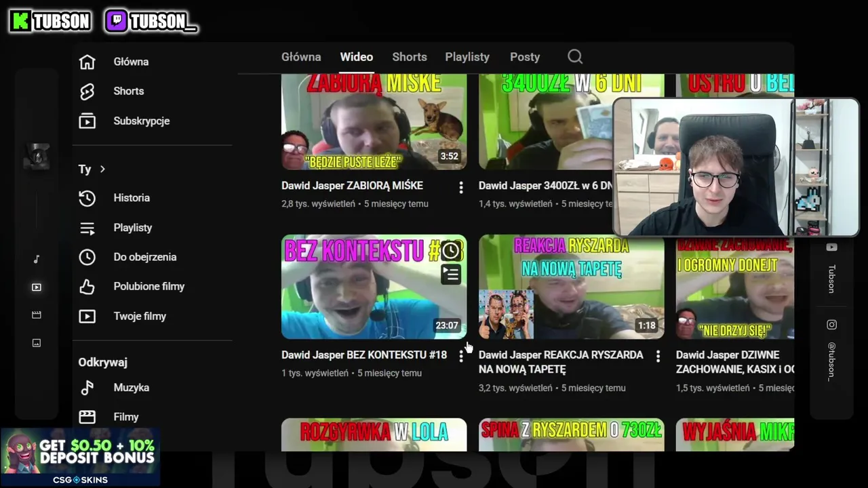Click the Historia sidebar label
This screenshot has height=488, width=868.
click(x=132, y=198)
